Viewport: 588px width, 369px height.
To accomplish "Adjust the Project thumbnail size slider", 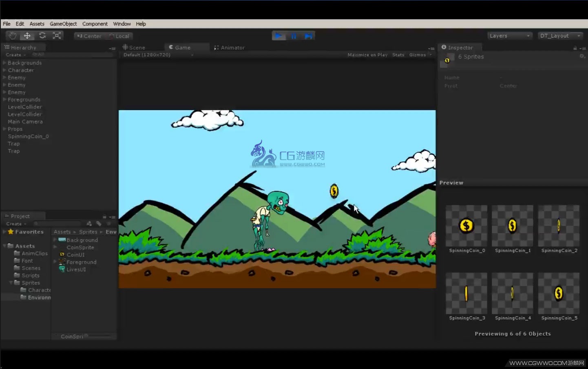I will click(98, 336).
